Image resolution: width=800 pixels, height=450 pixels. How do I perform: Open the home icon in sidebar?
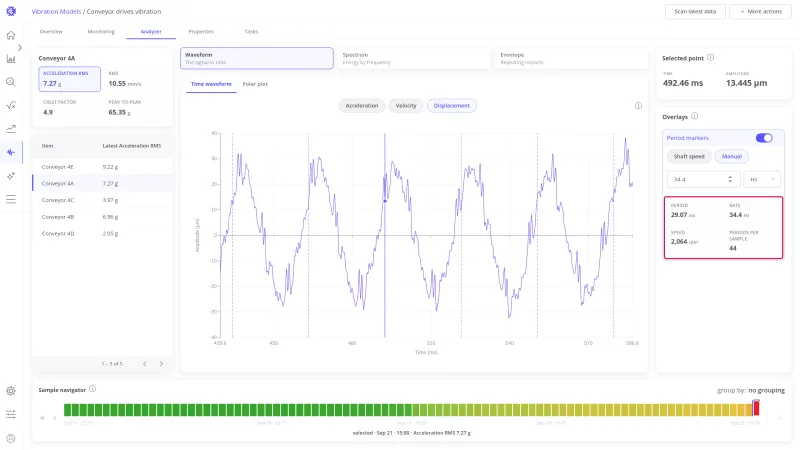pos(11,35)
